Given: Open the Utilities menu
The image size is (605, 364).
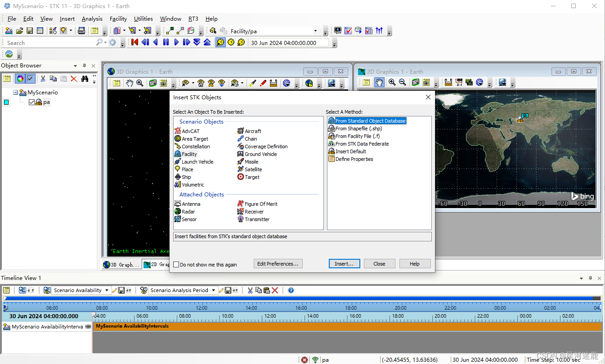Looking at the screenshot, I should pos(143,19).
